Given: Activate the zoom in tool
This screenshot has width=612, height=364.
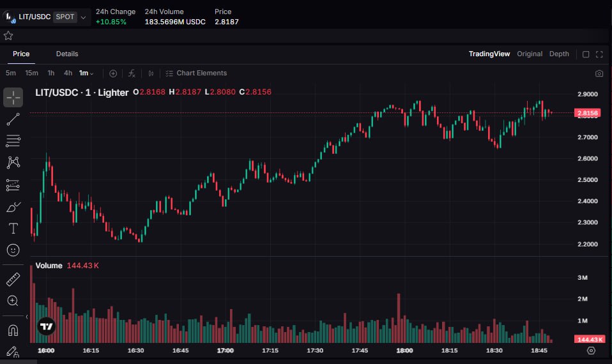Looking at the screenshot, I should click(x=13, y=301).
